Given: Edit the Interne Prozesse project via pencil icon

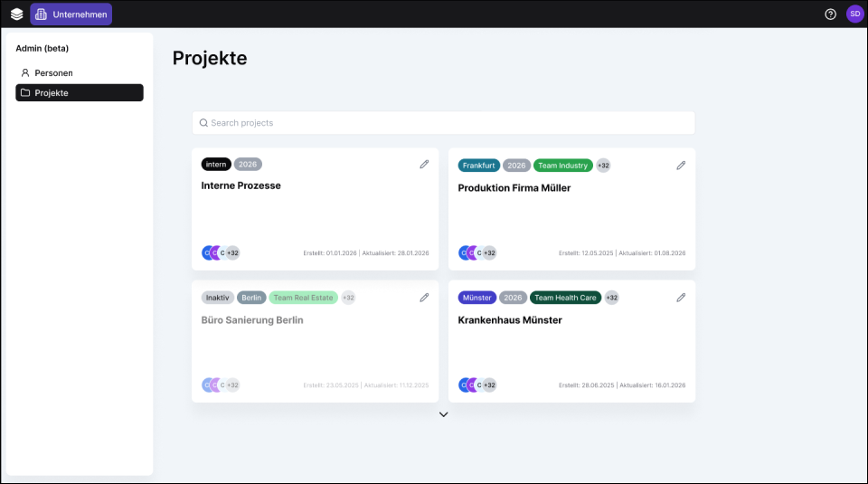Looking at the screenshot, I should coord(424,165).
